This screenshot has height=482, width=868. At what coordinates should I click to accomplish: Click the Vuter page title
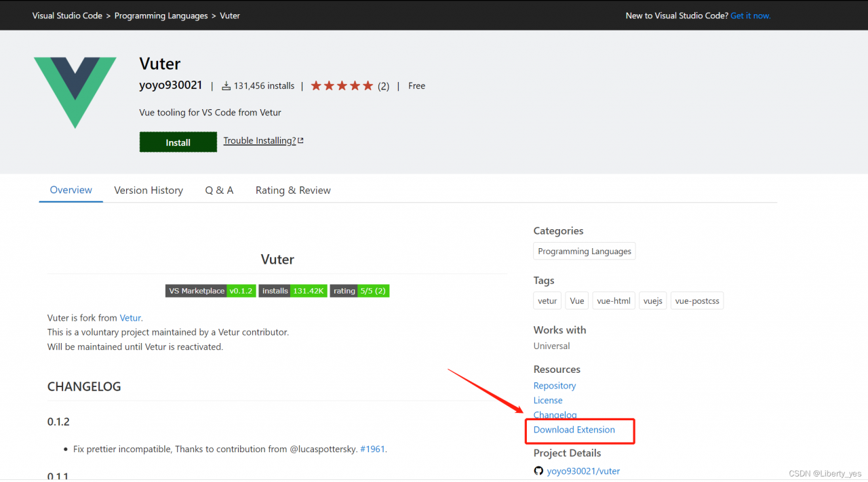point(160,64)
